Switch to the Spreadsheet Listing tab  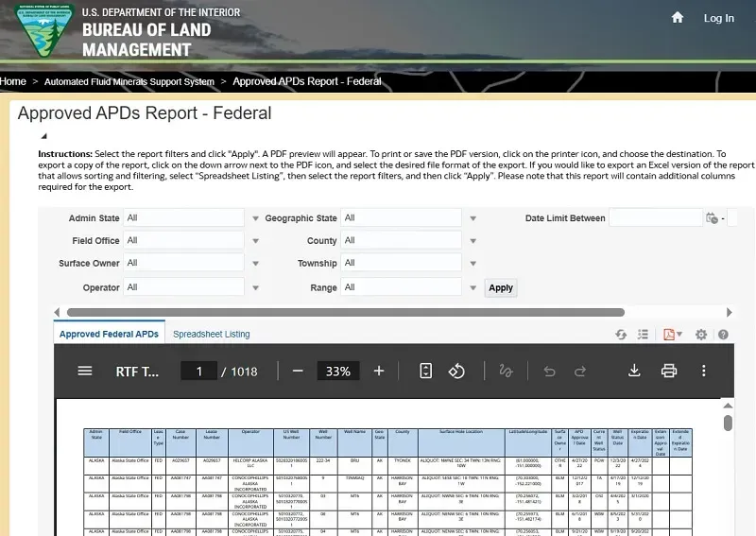coord(211,334)
